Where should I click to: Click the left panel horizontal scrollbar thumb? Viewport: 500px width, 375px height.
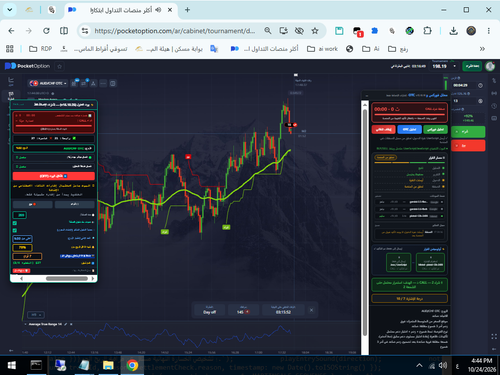[x=67, y=278]
